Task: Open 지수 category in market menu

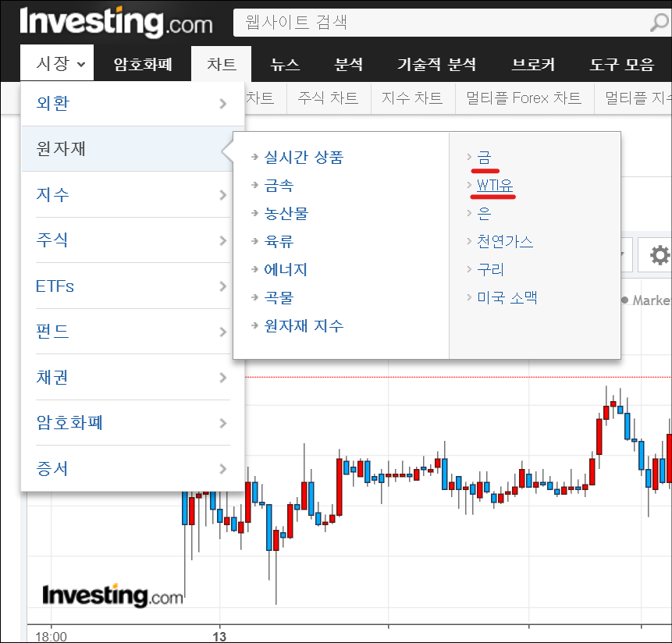Action: point(53,195)
